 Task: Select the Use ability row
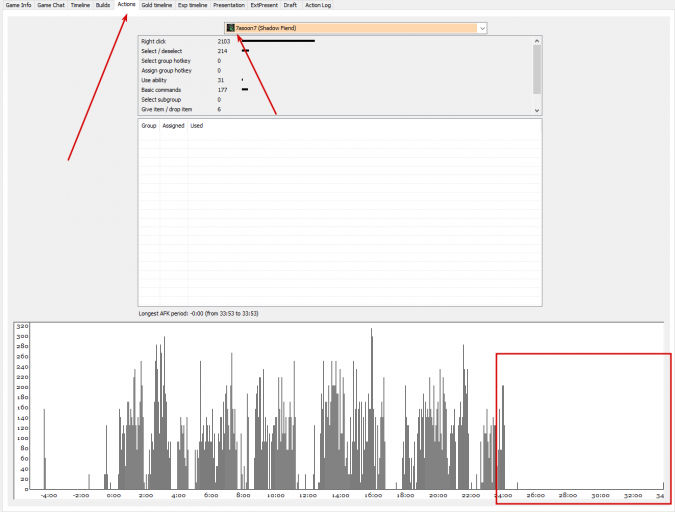tap(335, 80)
